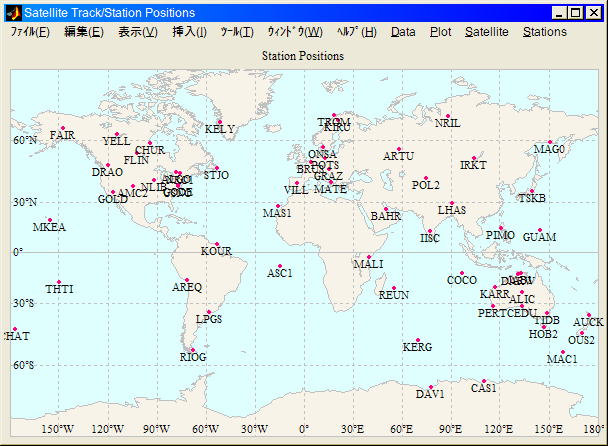Open the ウィンドウ(W) menu
Screen dimensions: 608x446
tap(295, 32)
